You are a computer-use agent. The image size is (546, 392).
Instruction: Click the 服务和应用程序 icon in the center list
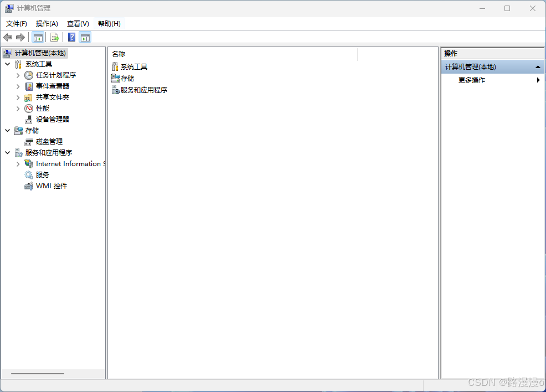pos(116,90)
